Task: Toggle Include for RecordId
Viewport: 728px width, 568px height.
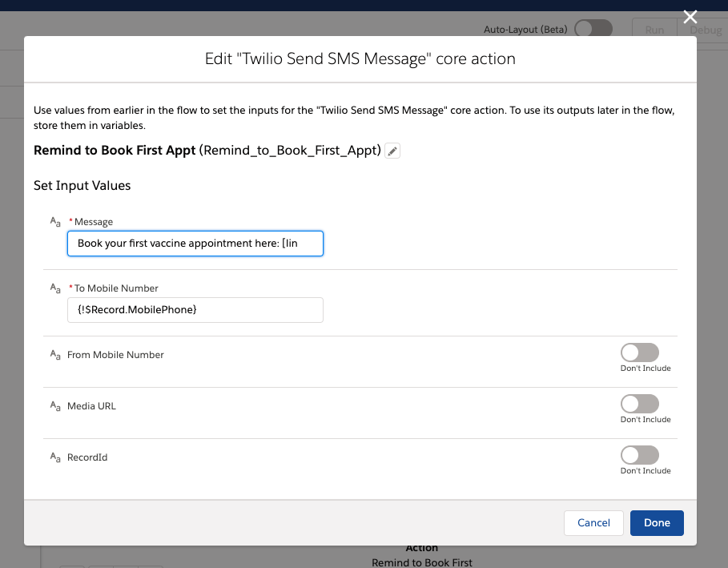Action: (x=639, y=455)
